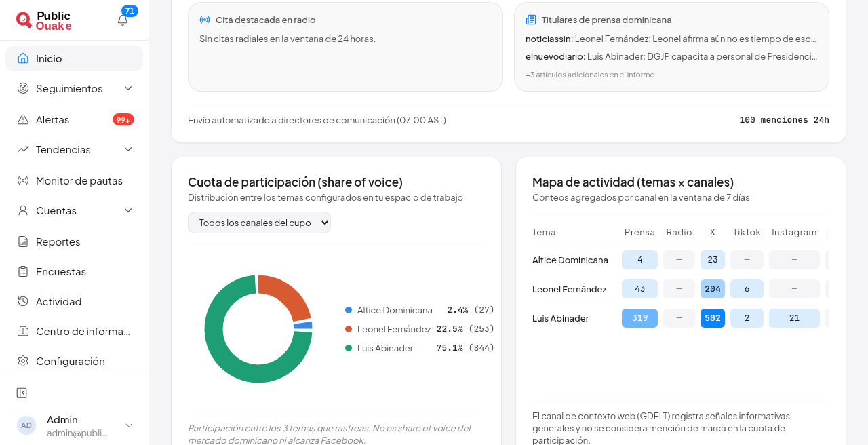Click the 2.4% (27) legend value
Screen dimensions: 868x445
pyautogui.click(x=471, y=310)
